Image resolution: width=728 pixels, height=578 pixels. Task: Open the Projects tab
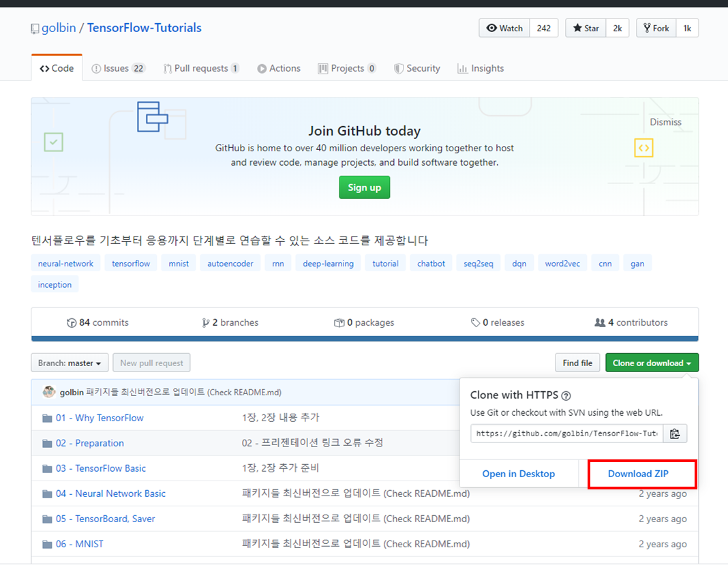[347, 68]
